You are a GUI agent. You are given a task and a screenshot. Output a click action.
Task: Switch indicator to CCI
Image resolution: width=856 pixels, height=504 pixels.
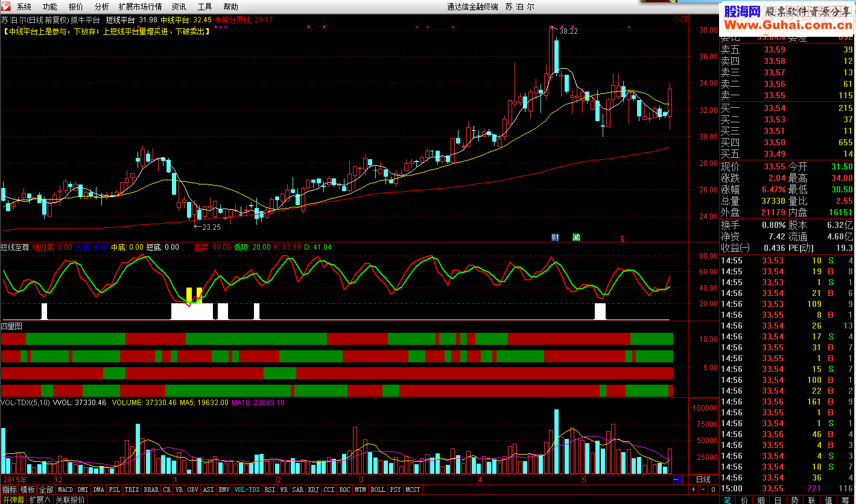(329, 490)
